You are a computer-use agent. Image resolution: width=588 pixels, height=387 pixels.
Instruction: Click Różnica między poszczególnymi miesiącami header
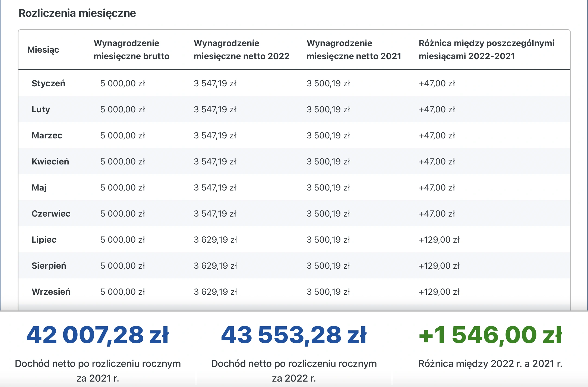click(486, 50)
